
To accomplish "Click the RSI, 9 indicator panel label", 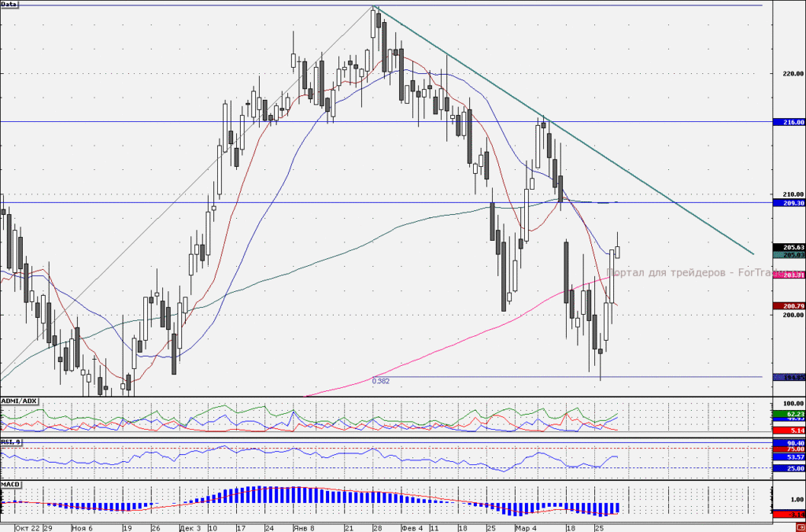I will tap(11, 441).
